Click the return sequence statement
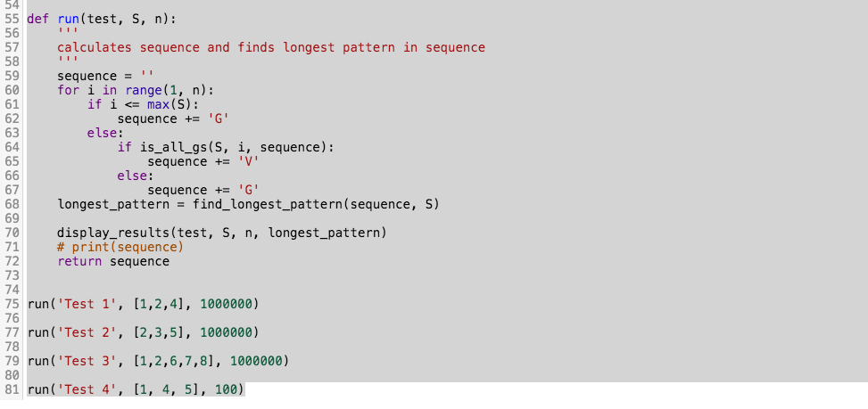This screenshot has height=409, width=868. 113,261
